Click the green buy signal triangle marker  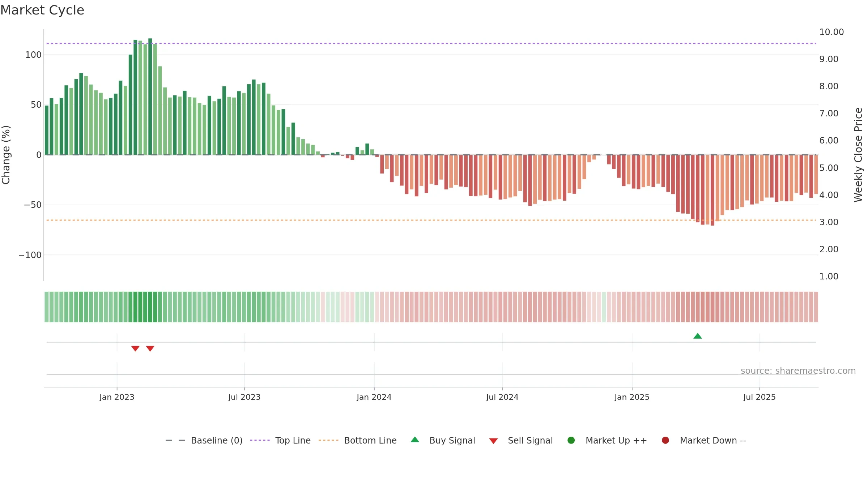tap(698, 336)
